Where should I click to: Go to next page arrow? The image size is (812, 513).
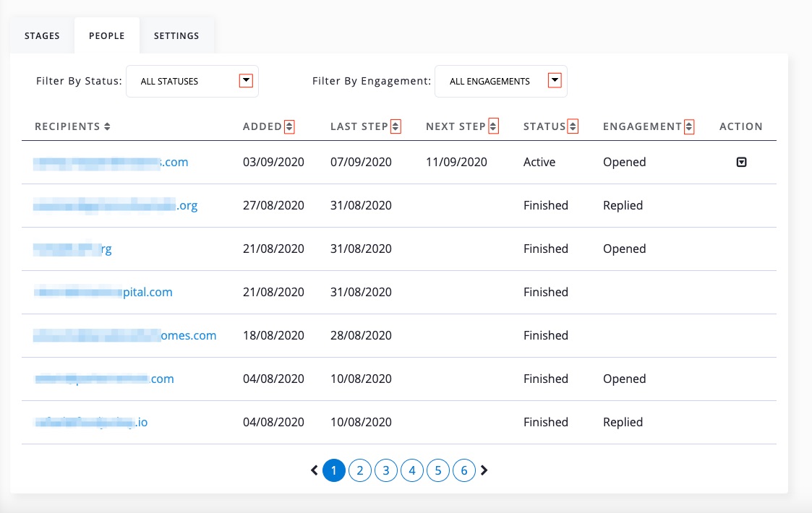point(484,470)
